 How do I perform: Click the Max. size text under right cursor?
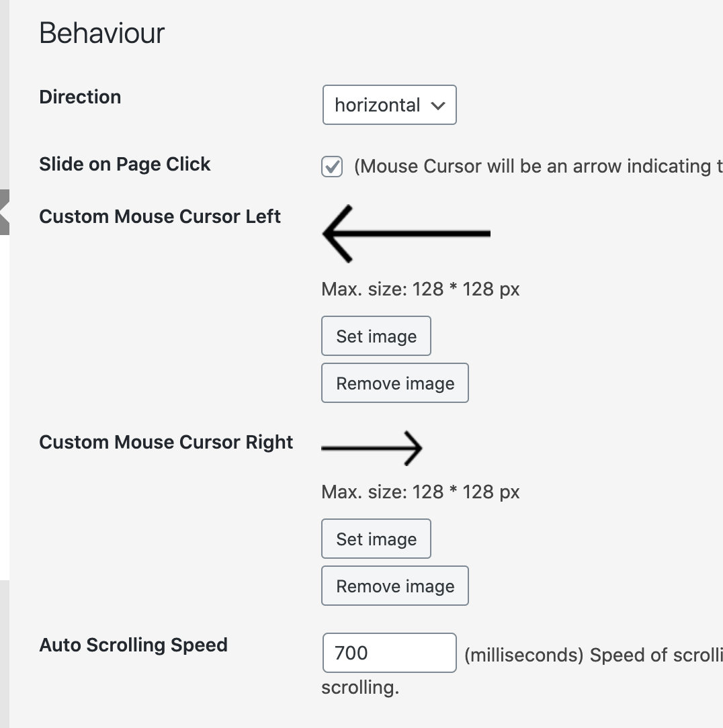click(421, 492)
